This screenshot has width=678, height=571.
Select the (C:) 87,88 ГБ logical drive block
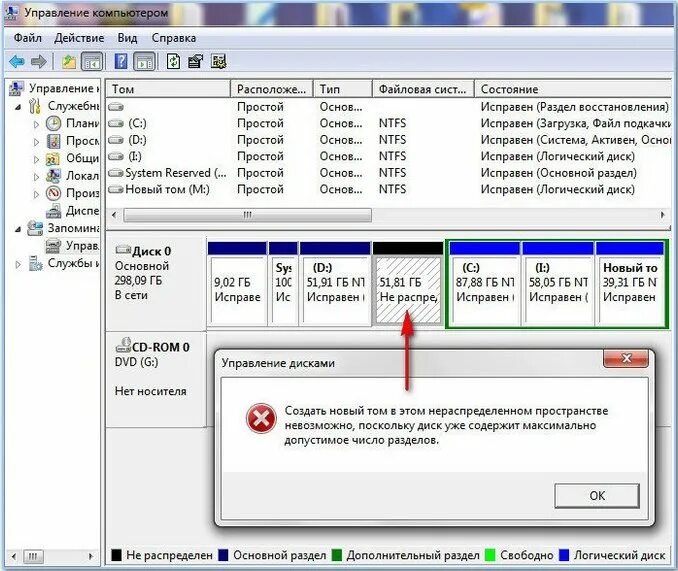[485, 283]
